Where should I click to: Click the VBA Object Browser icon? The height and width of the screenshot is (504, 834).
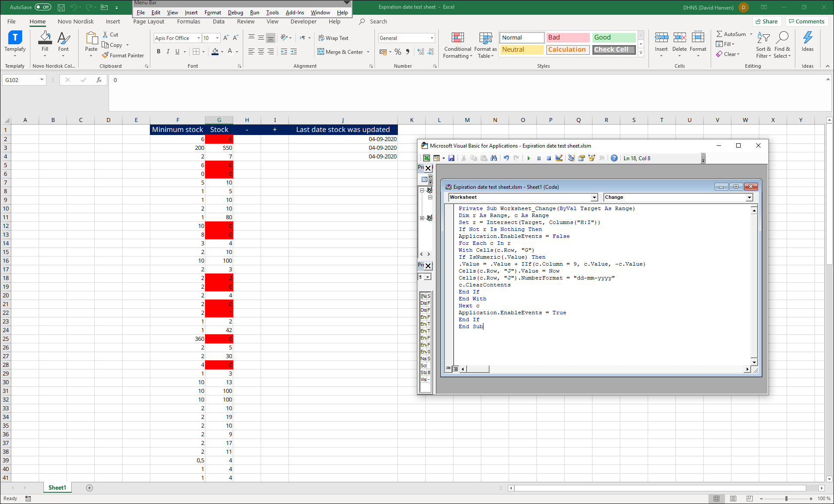click(592, 158)
